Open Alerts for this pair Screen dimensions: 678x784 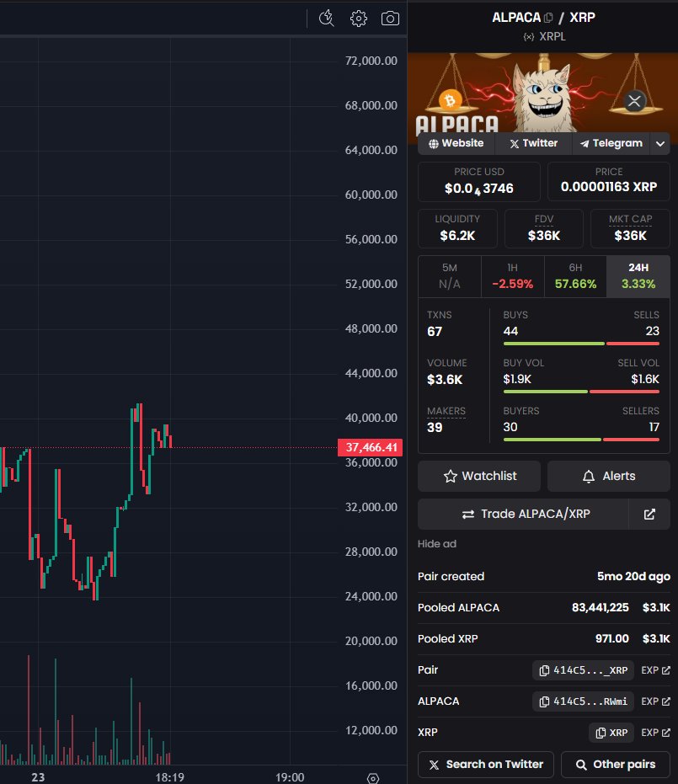[x=608, y=476]
